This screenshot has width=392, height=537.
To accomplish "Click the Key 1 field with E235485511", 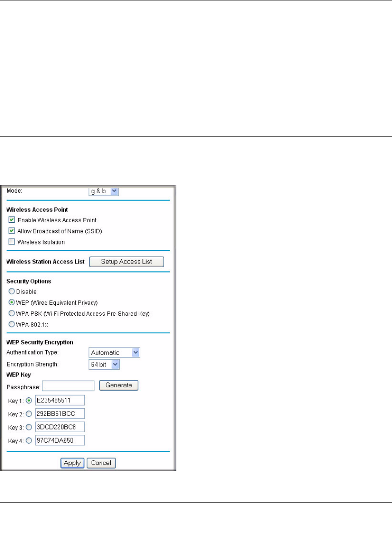I will click(x=60, y=400).
